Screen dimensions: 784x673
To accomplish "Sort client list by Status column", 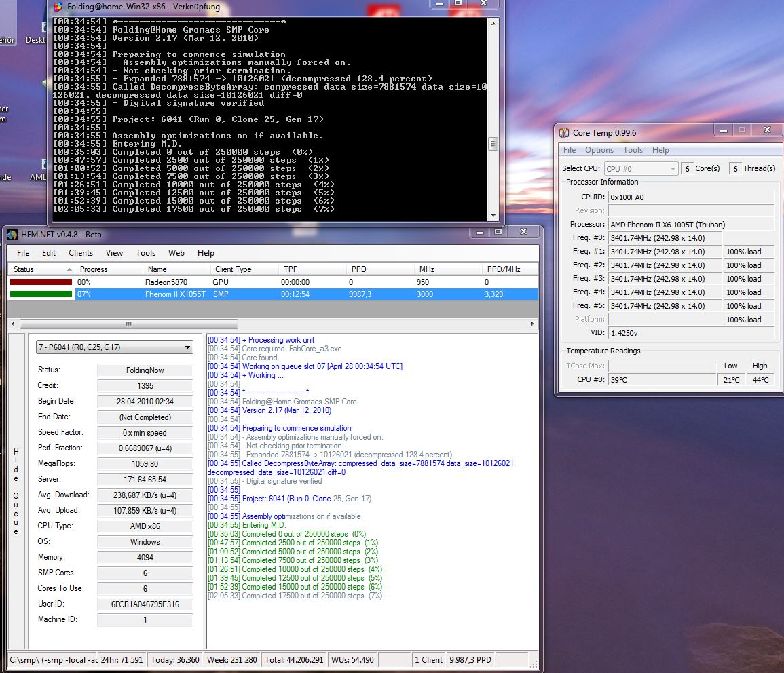I will [x=41, y=269].
